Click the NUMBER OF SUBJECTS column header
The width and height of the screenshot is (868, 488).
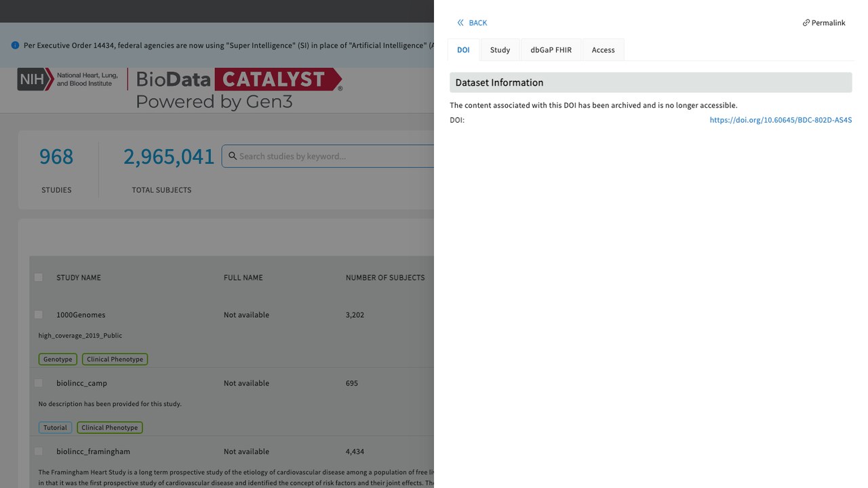pos(385,277)
